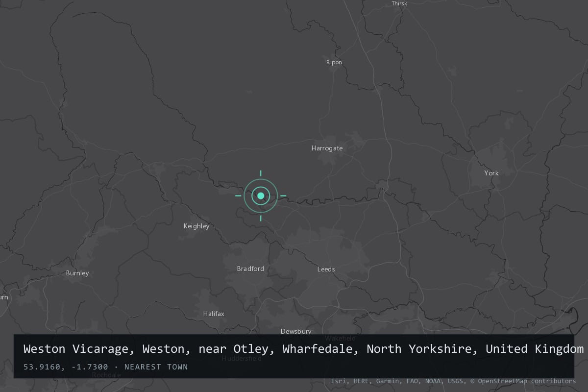Click the Ripon label on the map
The image size is (588, 392).
point(334,62)
